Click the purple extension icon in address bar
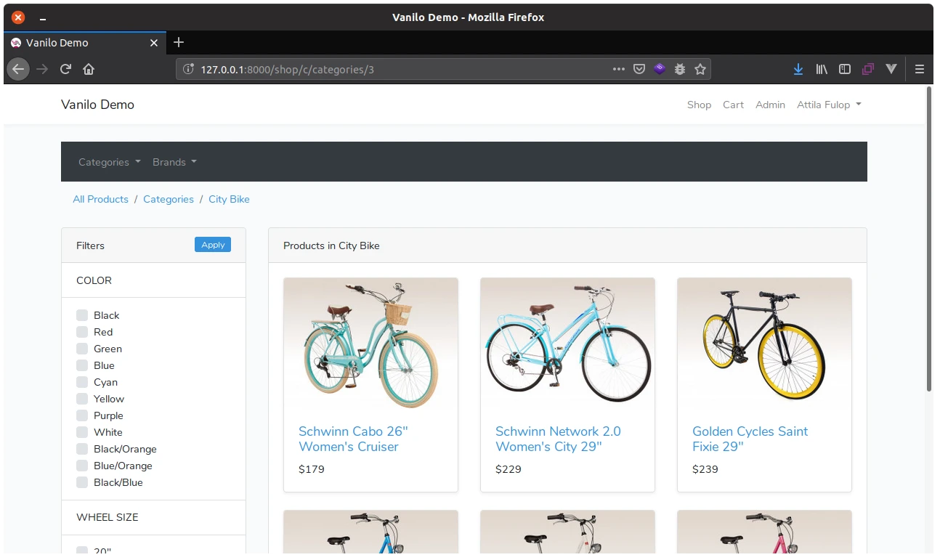The image size is (940, 560). pos(660,69)
